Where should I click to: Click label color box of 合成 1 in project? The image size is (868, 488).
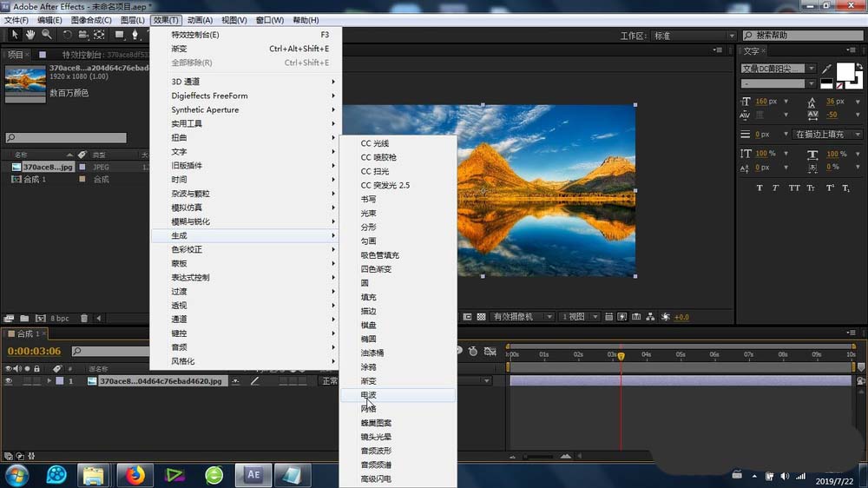[x=82, y=180]
